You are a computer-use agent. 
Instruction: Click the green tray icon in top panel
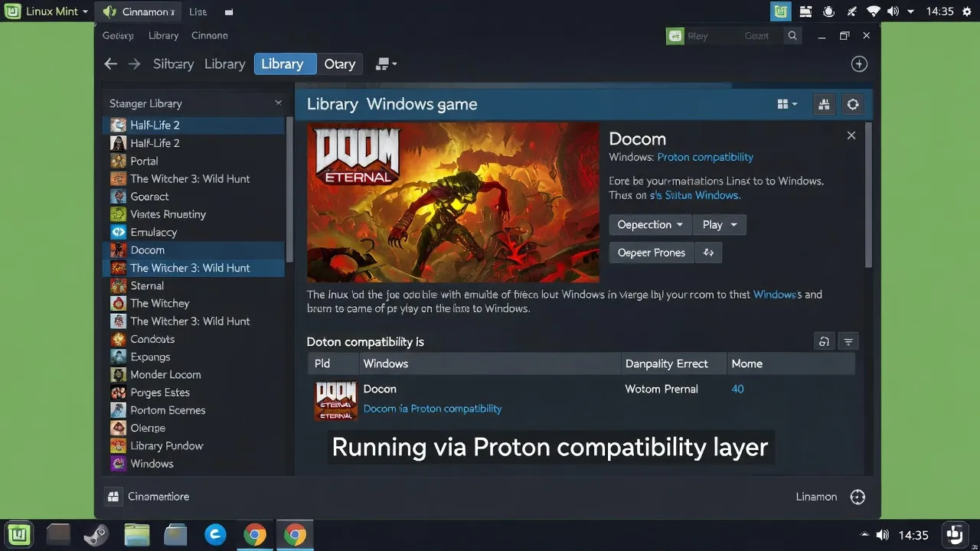click(780, 11)
